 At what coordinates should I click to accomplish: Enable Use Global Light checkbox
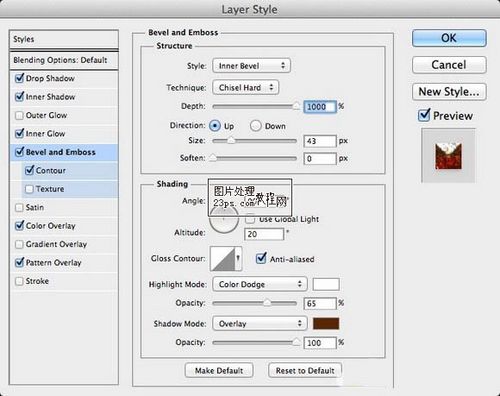click(250, 219)
